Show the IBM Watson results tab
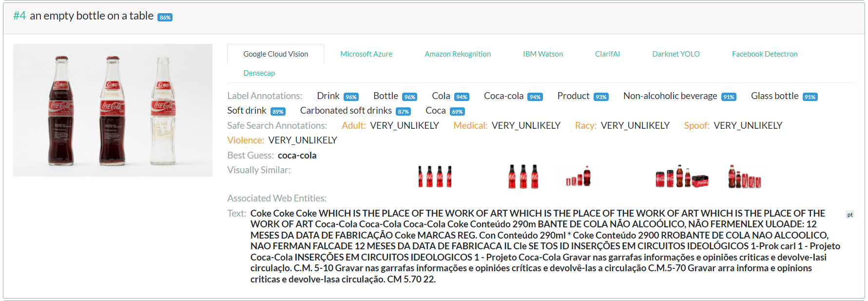Image resolution: width=868 pixels, height=301 pixels. [x=543, y=54]
